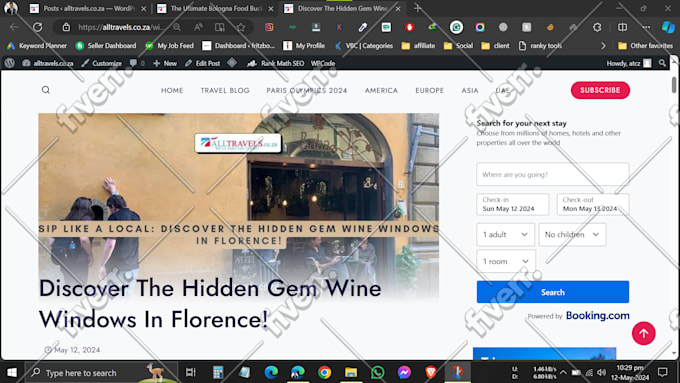This screenshot has width=680, height=383.
Task: Click the blue Search button
Action: pos(552,292)
